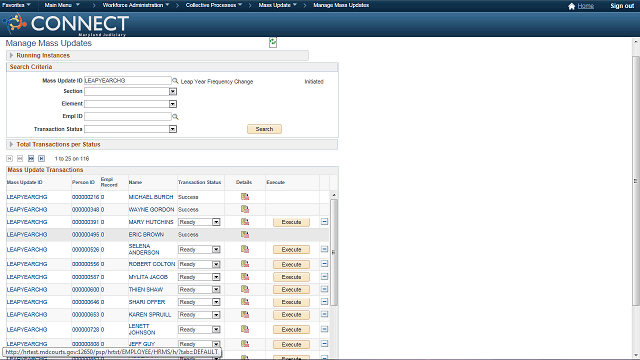Execute the MARY HUTCHINS transaction

coord(291,222)
